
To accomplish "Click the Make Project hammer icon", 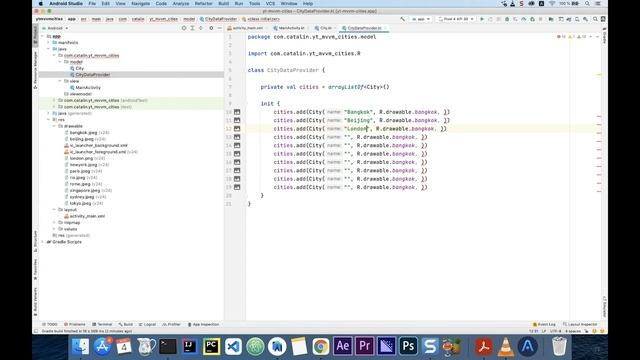I will [402, 19].
